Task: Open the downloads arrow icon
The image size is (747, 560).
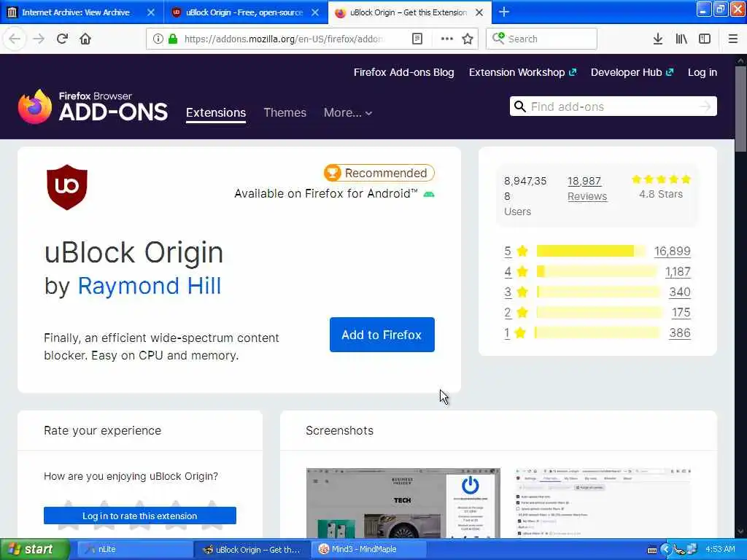Action: coord(657,39)
